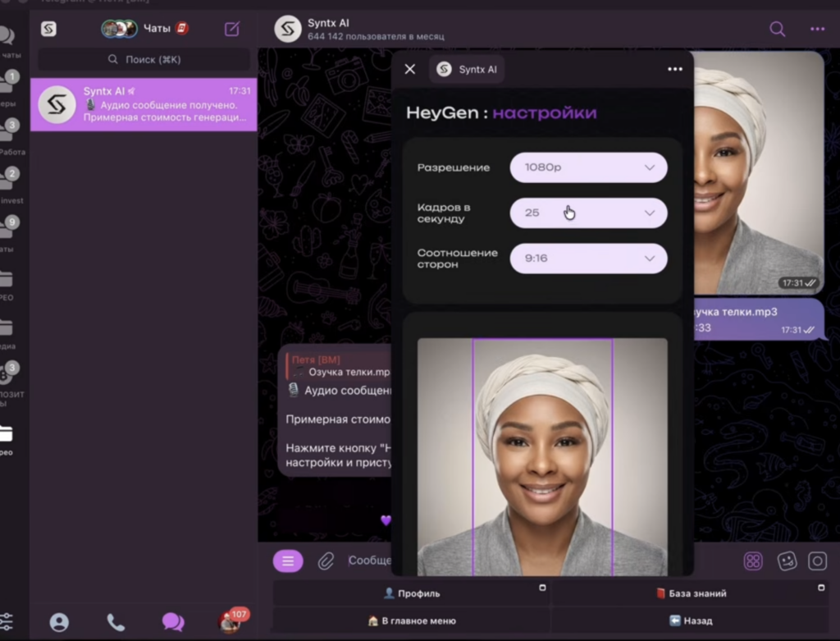Compose a new message with the pencil icon

pyautogui.click(x=232, y=29)
